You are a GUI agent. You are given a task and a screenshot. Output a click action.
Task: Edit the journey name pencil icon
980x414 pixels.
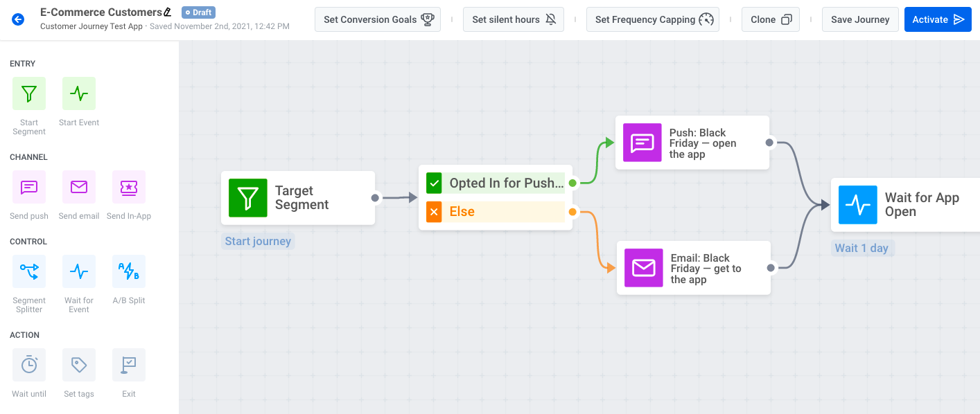[167, 12]
